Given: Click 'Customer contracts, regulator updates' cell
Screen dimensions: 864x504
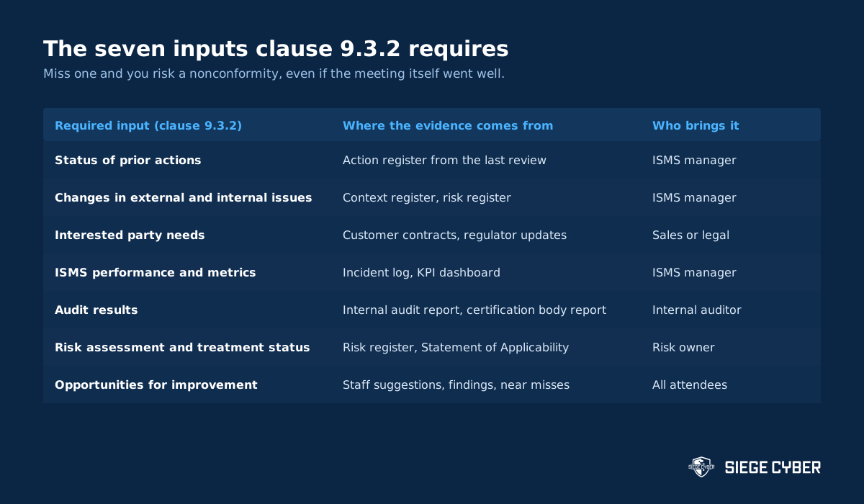Looking at the screenshot, I should point(454,235).
